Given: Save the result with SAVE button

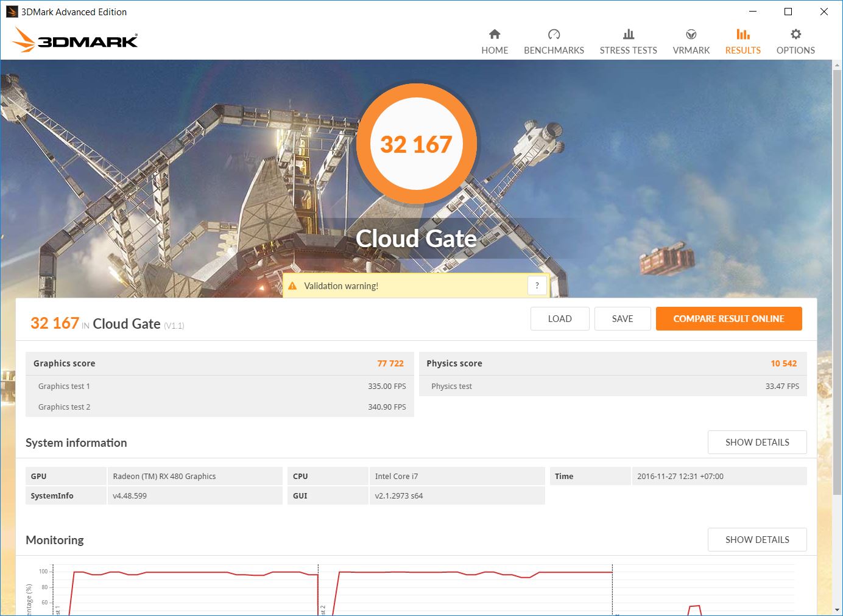Looking at the screenshot, I should (x=622, y=319).
